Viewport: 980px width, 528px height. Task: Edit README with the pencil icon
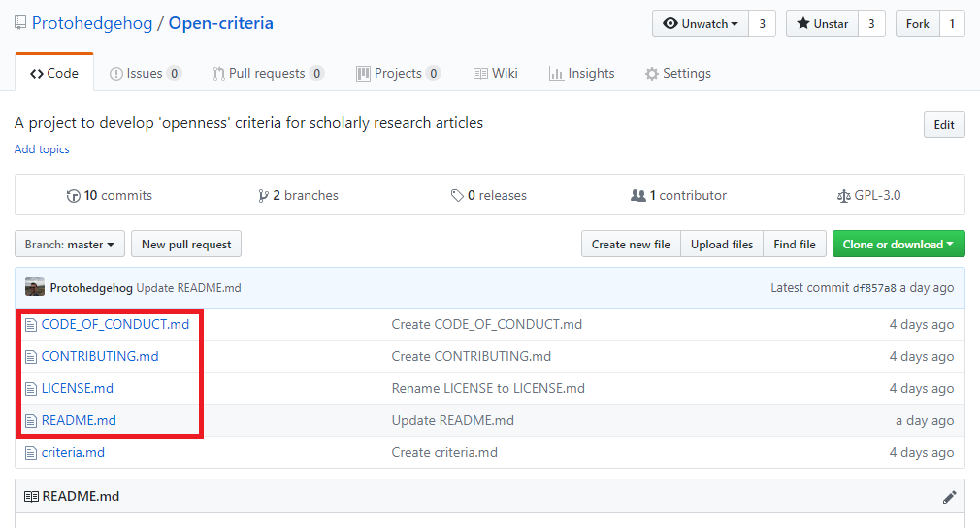949,497
